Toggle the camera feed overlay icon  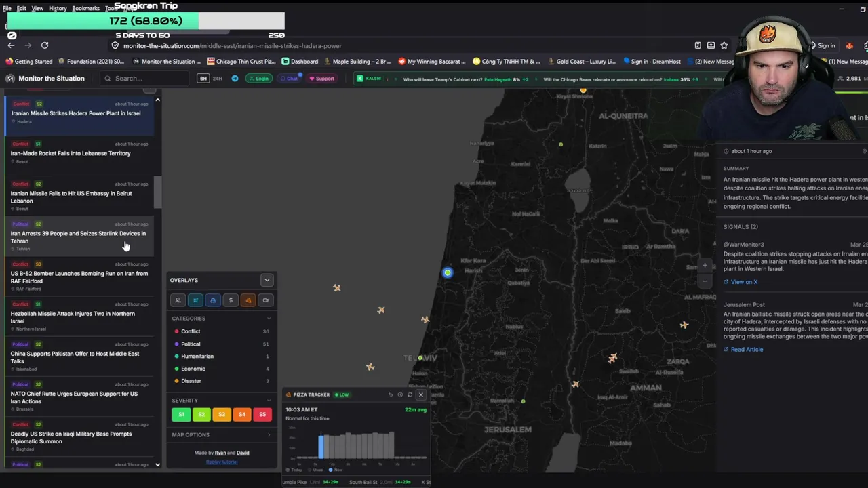click(266, 300)
